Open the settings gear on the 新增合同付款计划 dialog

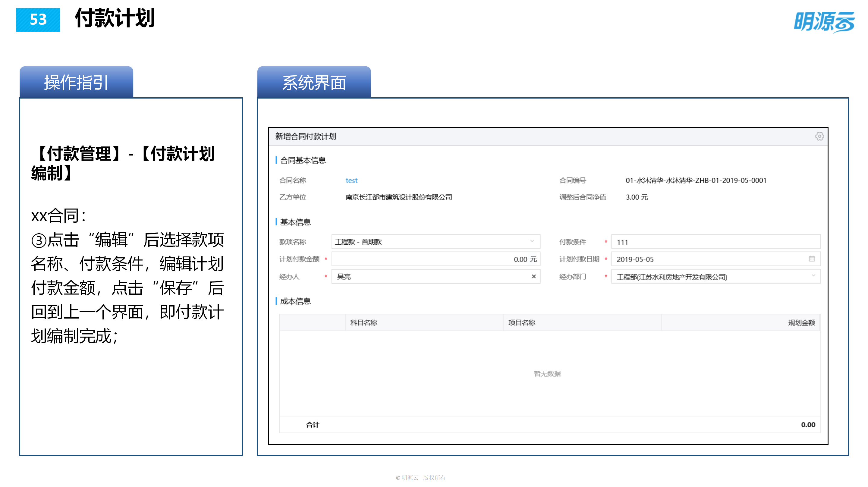click(820, 136)
